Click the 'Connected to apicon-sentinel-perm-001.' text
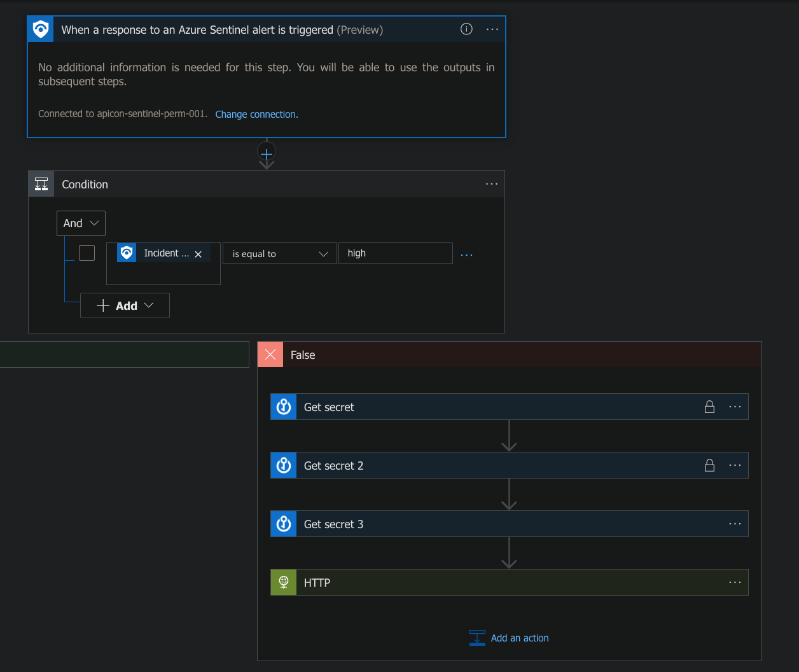Screen dimensions: 799x672 pos(123,114)
